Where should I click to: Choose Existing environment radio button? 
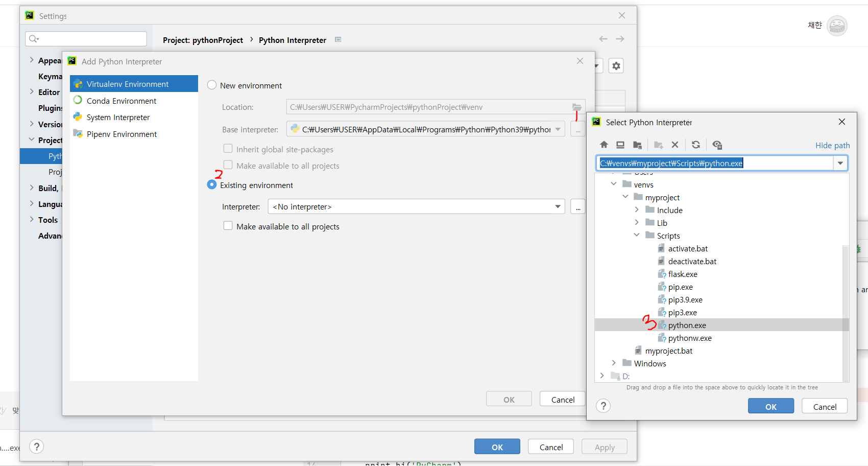click(212, 184)
